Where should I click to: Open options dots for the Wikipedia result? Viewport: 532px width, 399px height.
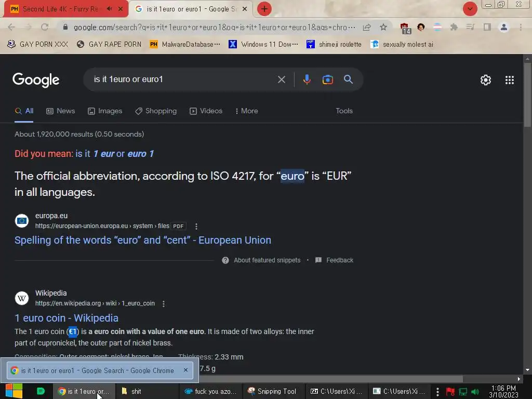(164, 303)
